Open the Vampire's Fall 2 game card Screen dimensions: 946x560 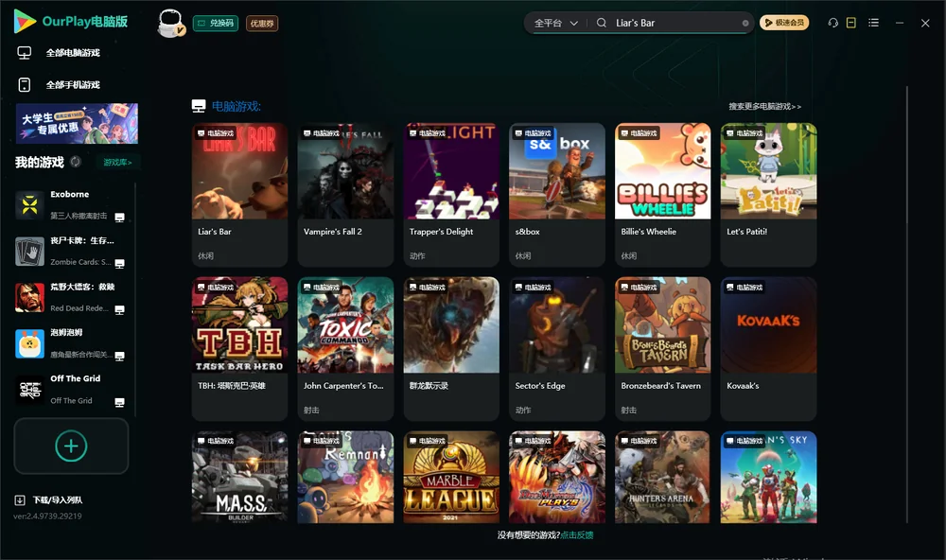pyautogui.click(x=345, y=194)
